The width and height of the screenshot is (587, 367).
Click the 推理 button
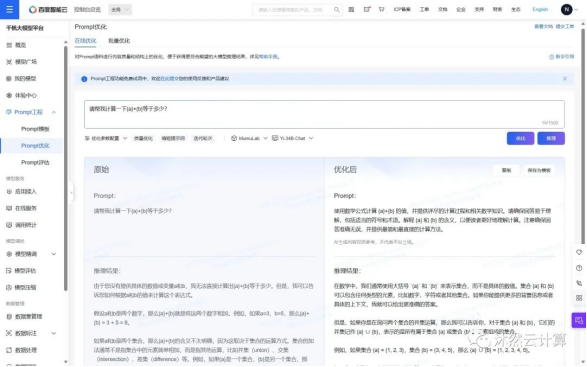[x=551, y=138]
